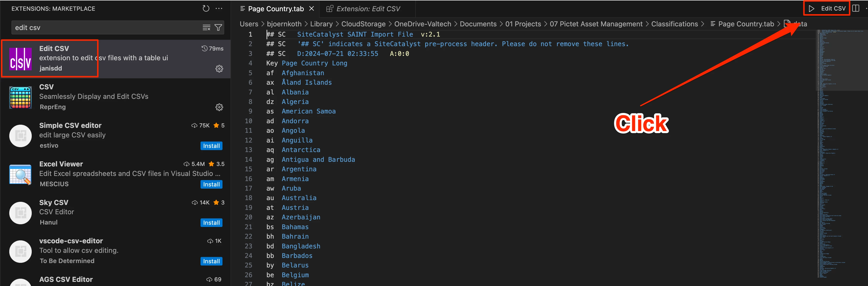Clear extensions search results icon
The height and width of the screenshot is (286, 868).
[206, 28]
